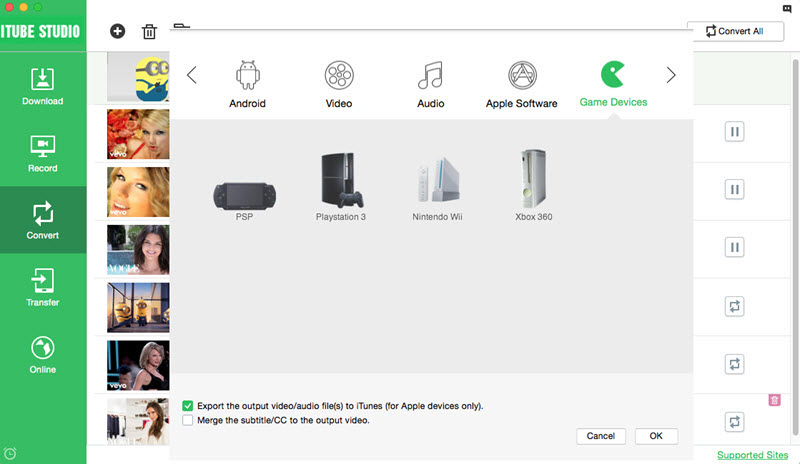
Task: Enable Merge the subtitle/CC to output video
Action: tap(188, 420)
